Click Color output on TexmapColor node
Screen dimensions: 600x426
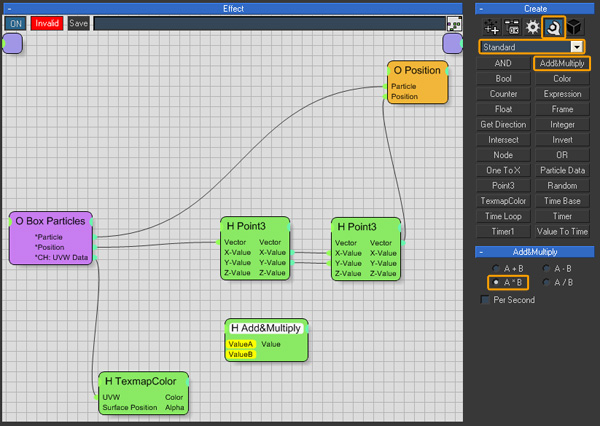[x=174, y=397]
